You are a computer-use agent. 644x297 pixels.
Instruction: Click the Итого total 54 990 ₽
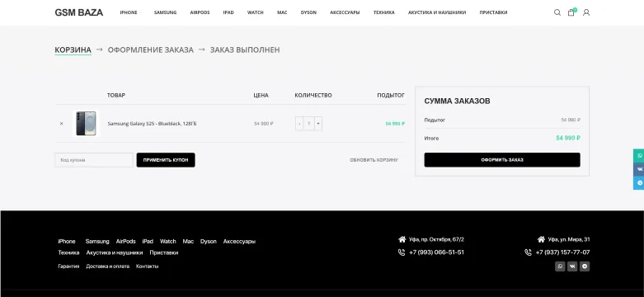[568, 139]
